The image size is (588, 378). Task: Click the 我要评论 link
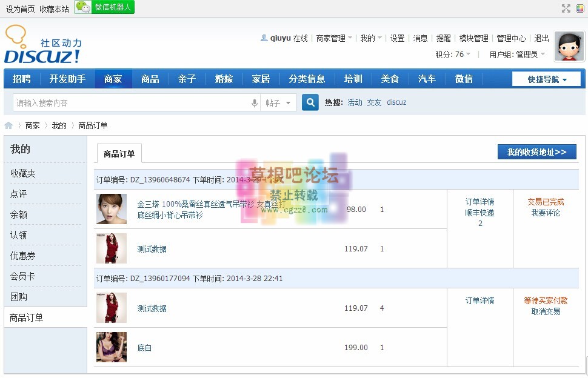click(x=546, y=213)
